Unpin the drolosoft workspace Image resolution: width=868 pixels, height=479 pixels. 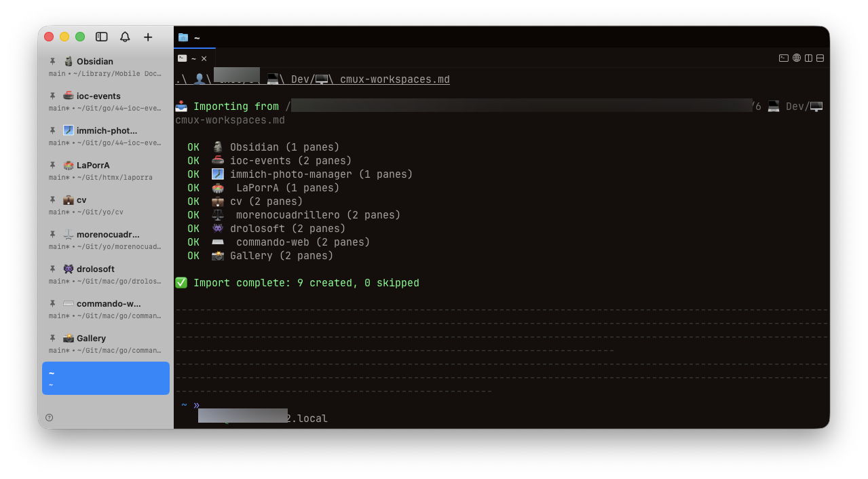pyautogui.click(x=53, y=269)
